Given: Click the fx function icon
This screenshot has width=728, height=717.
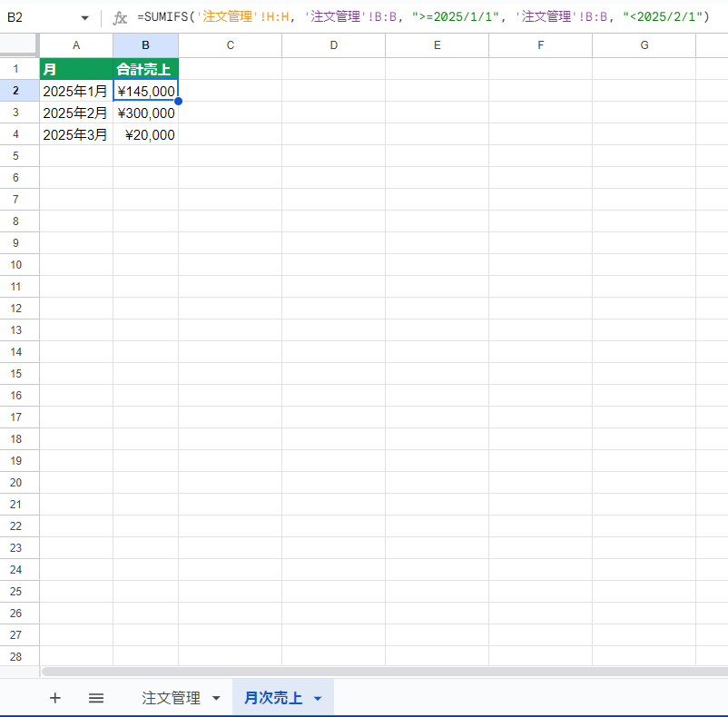Looking at the screenshot, I should (119, 17).
